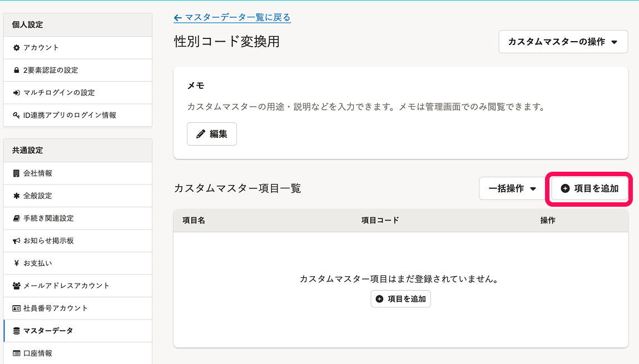Click the database icon beside マスターデータ
This screenshot has width=639, height=364.
(17, 331)
